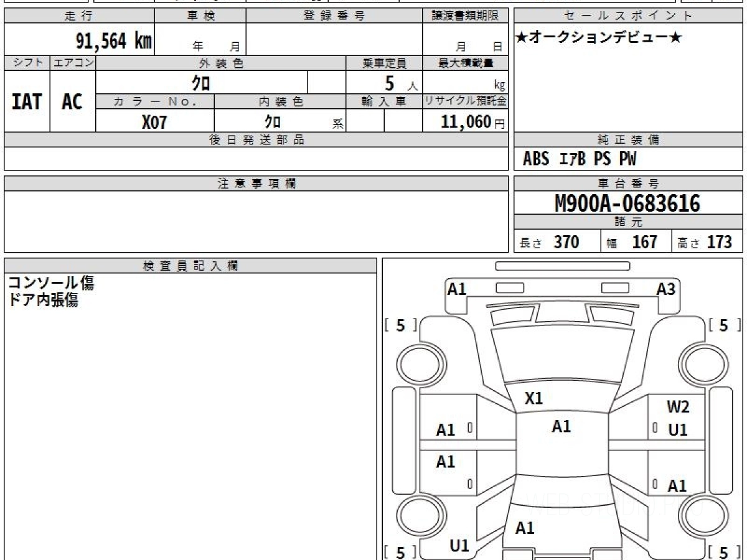This screenshot has height=560, width=747.
Task: Click the 後日発送部品 section header
Action: click(256, 140)
